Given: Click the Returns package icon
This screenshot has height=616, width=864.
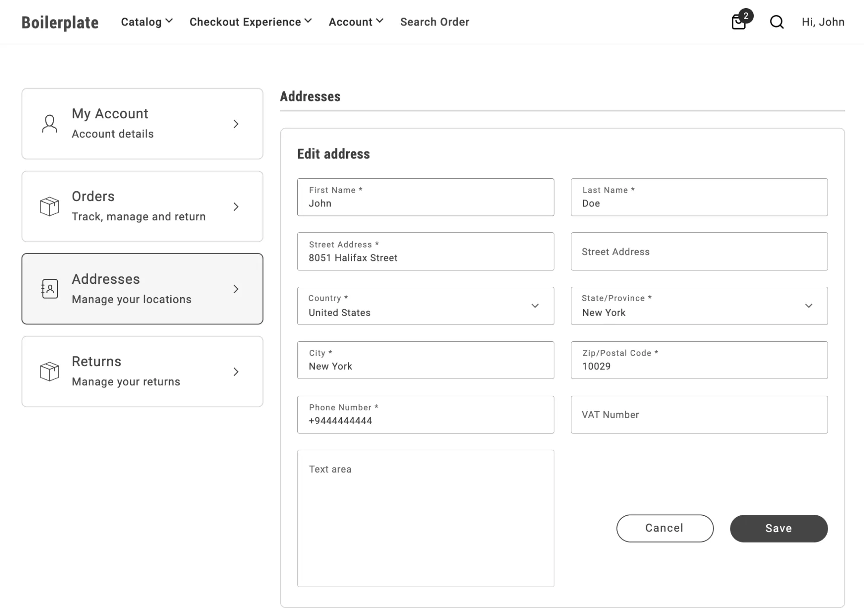Looking at the screenshot, I should (49, 372).
